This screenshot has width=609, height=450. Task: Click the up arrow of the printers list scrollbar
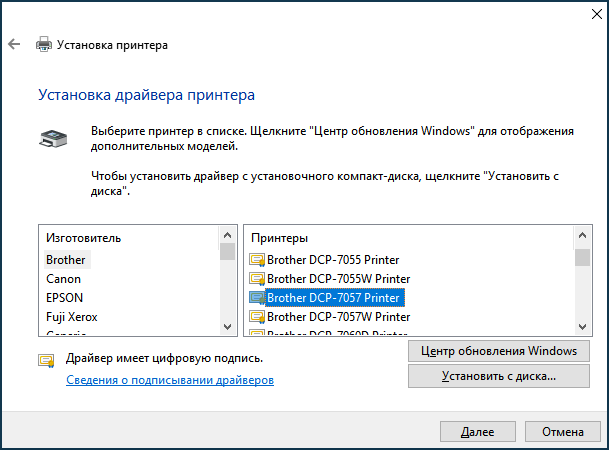pos(582,235)
